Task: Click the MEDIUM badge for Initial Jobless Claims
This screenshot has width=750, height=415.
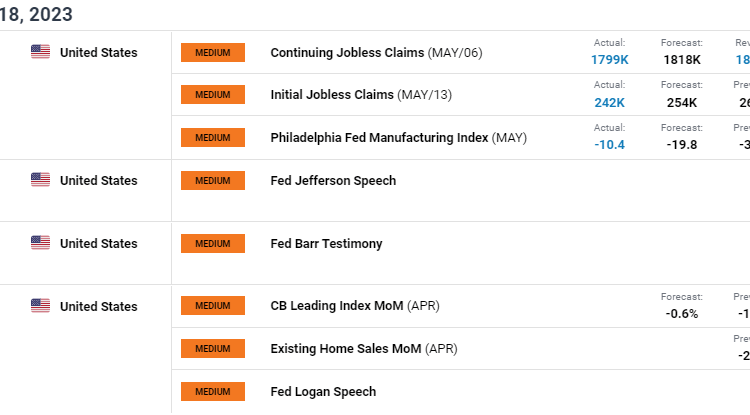Action: [x=212, y=95]
